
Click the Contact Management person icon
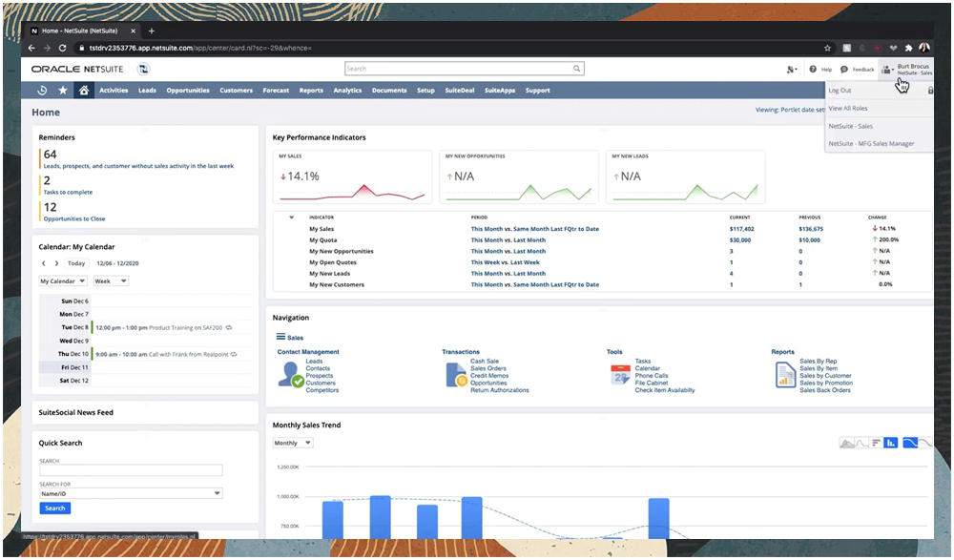(x=291, y=374)
